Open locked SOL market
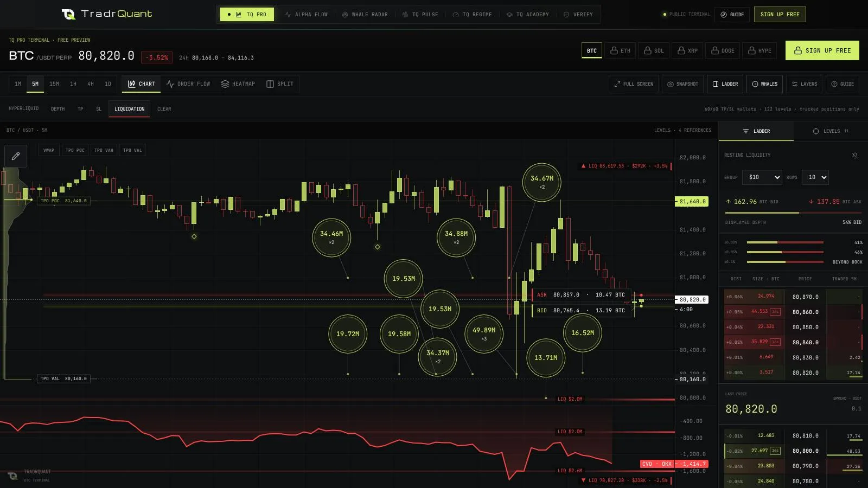Screen dimensions: 868x488 point(653,51)
